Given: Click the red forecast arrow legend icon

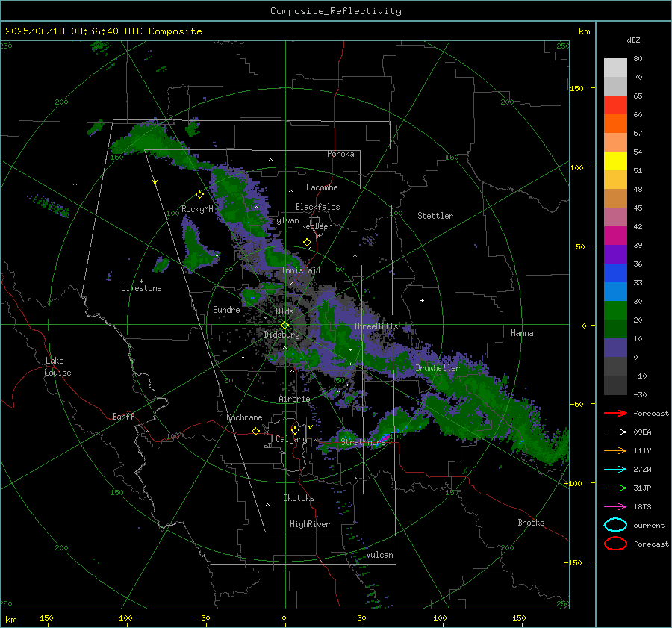Looking at the screenshot, I should click(x=615, y=413).
